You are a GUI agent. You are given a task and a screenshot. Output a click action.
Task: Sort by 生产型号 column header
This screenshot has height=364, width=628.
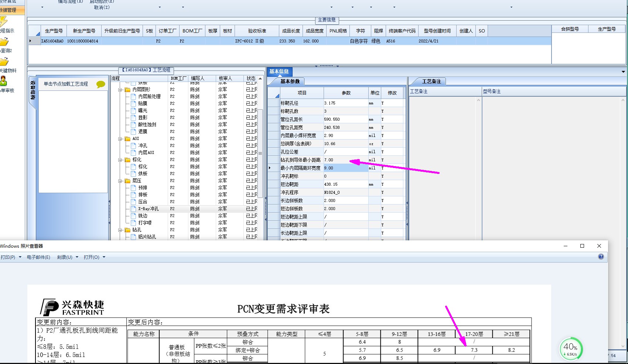(x=54, y=31)
